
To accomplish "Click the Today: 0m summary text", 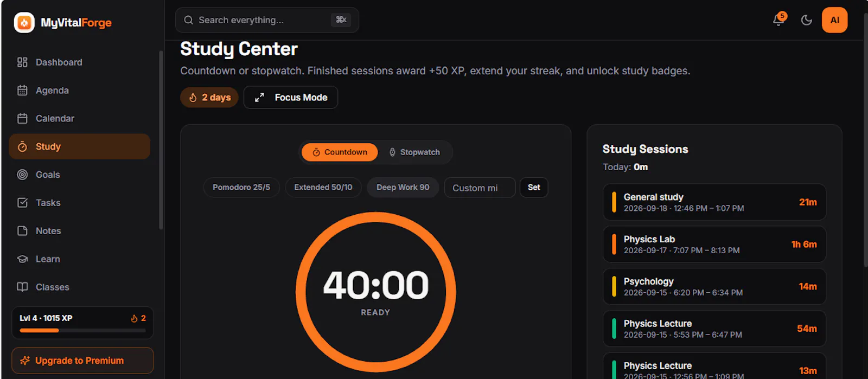I will coord(625,167).
